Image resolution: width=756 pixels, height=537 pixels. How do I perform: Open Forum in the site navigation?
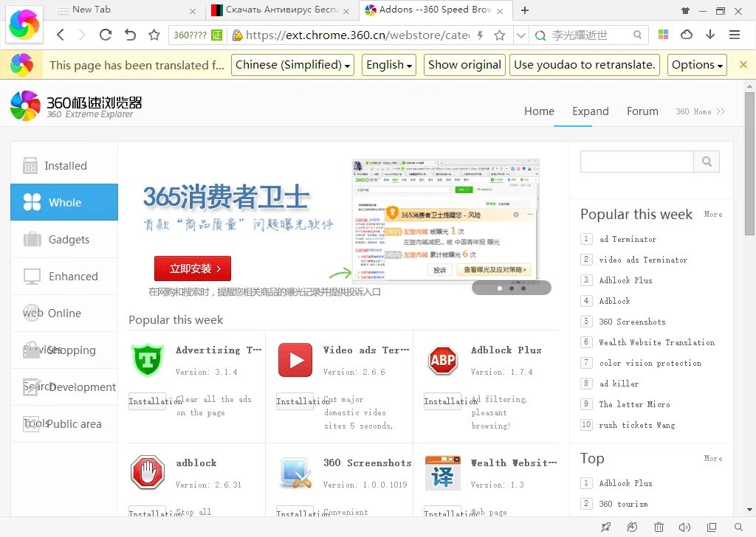(642, 111)
